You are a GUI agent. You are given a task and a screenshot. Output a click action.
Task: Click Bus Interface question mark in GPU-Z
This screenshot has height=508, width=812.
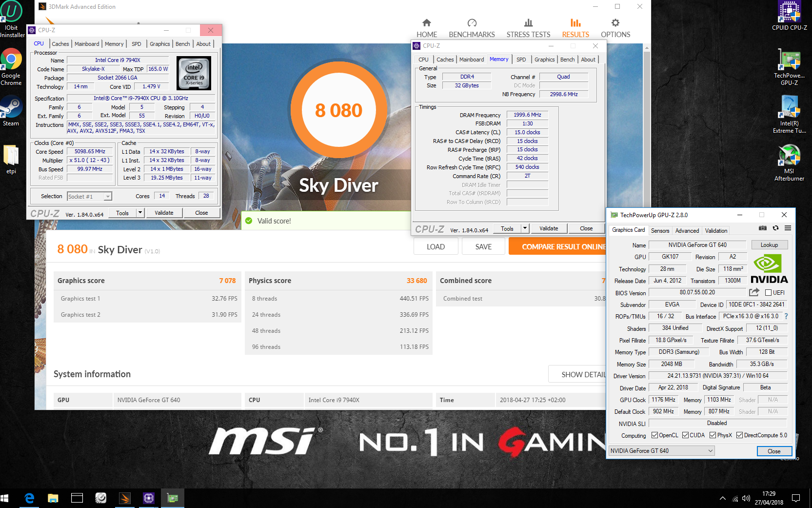786,316
